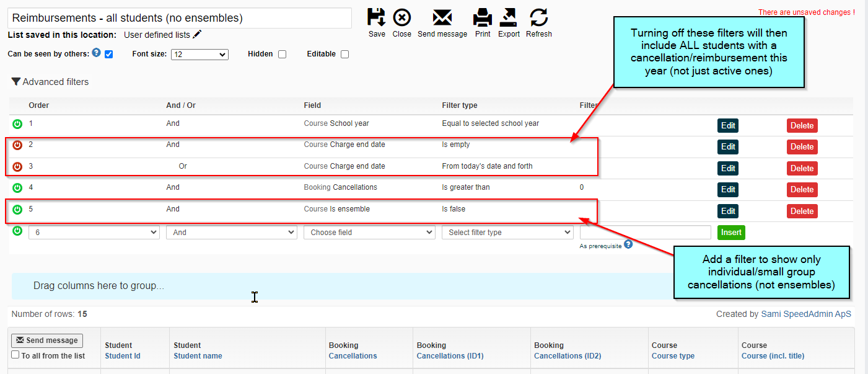The width and height of the screenshot is (868, 374).
Task: Uncheck Can be seen by others checkbox
Action: 109,54
